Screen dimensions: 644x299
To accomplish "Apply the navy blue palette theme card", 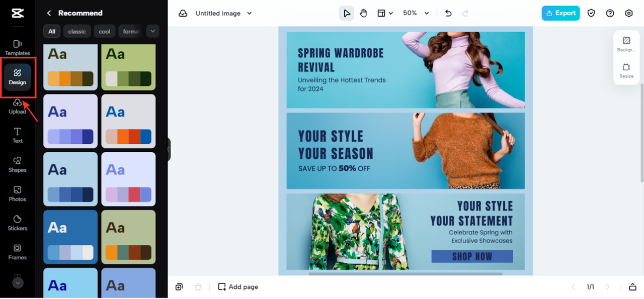I will pos(70,179).
